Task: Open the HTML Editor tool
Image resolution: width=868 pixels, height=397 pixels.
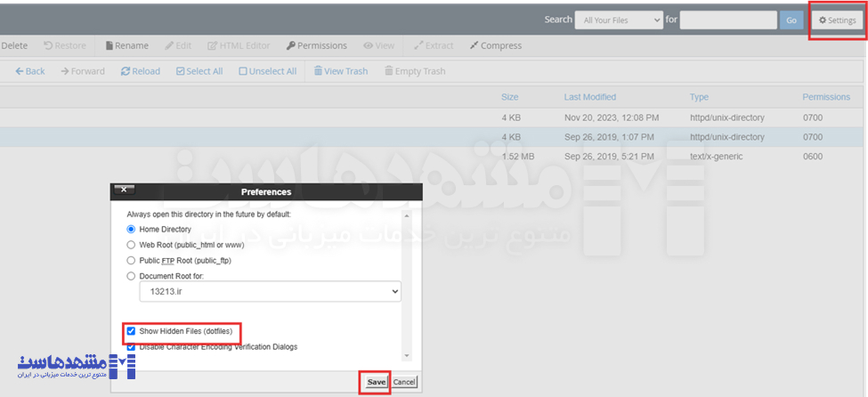Action: [239, 46]
